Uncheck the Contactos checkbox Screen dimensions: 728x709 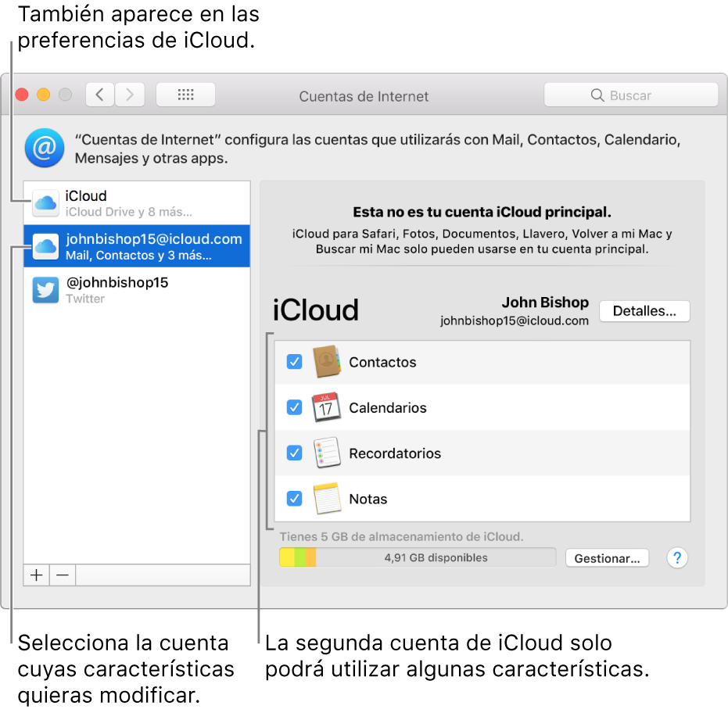coord(294,361)
